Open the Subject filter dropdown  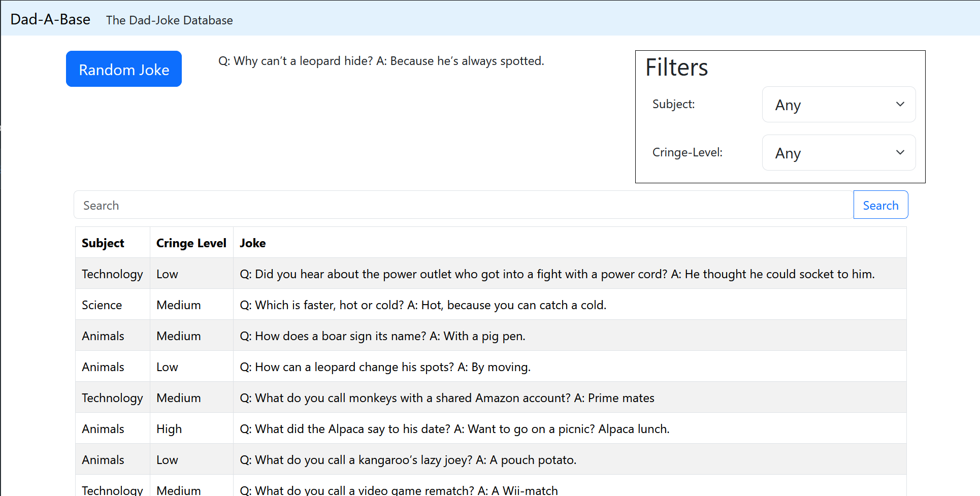click(x=838, y=105)
